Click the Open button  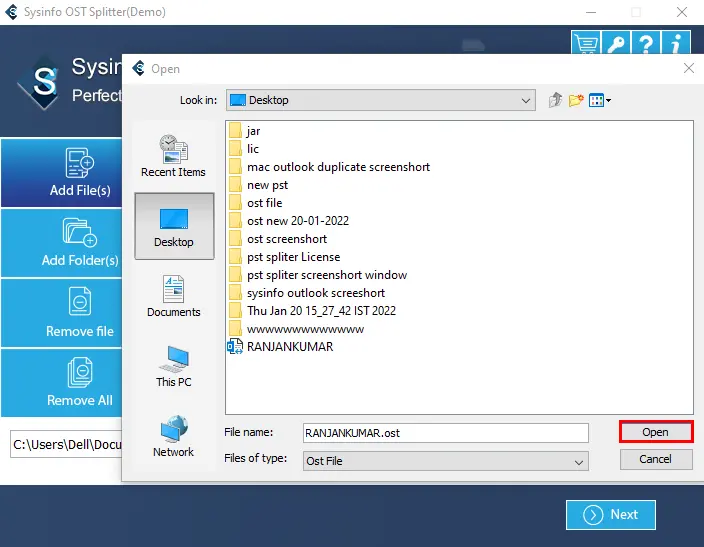[x=656, y=432]
